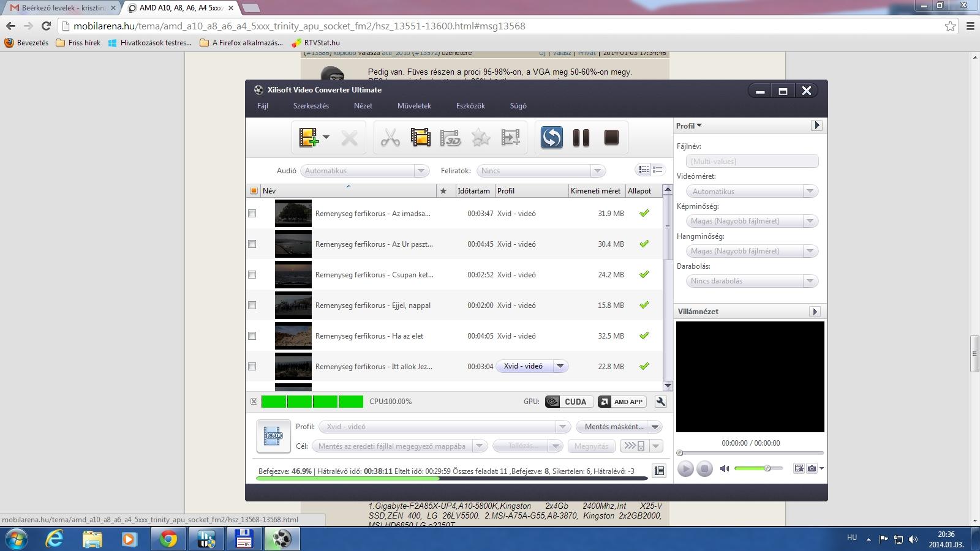
Task: Open the Szerkesztés menu
Action: tap(311, 106)
